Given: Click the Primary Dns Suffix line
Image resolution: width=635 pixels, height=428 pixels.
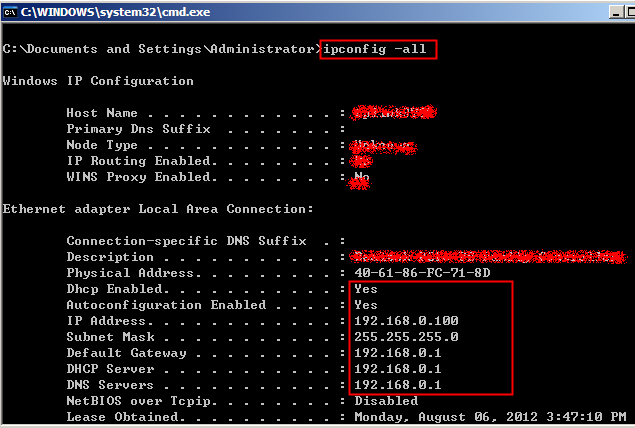Looking at the screenshot, I should [206, 129].
